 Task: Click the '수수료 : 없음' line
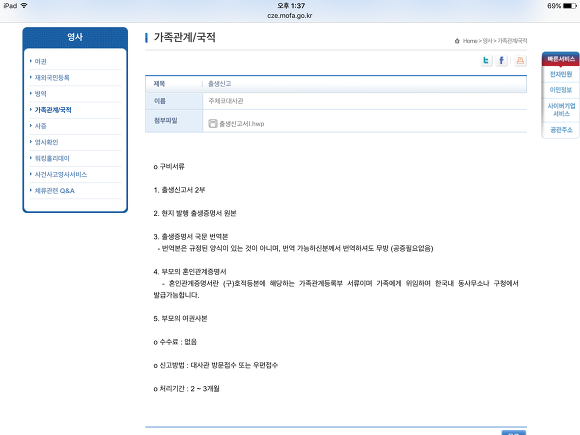pyautogui.click(x=175, y=342)
